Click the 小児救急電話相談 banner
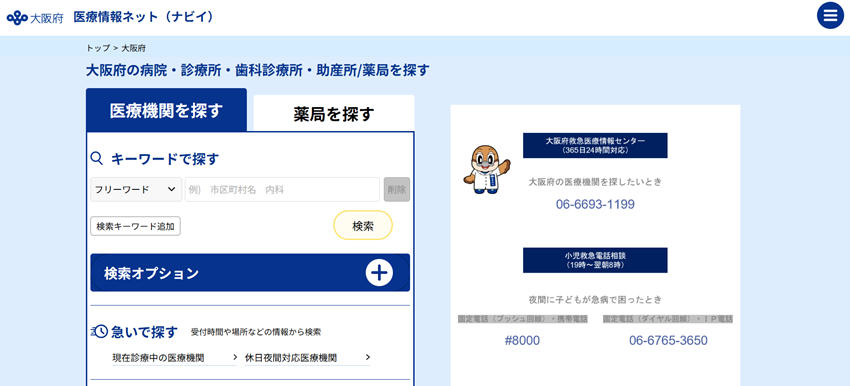 [595, 260]
